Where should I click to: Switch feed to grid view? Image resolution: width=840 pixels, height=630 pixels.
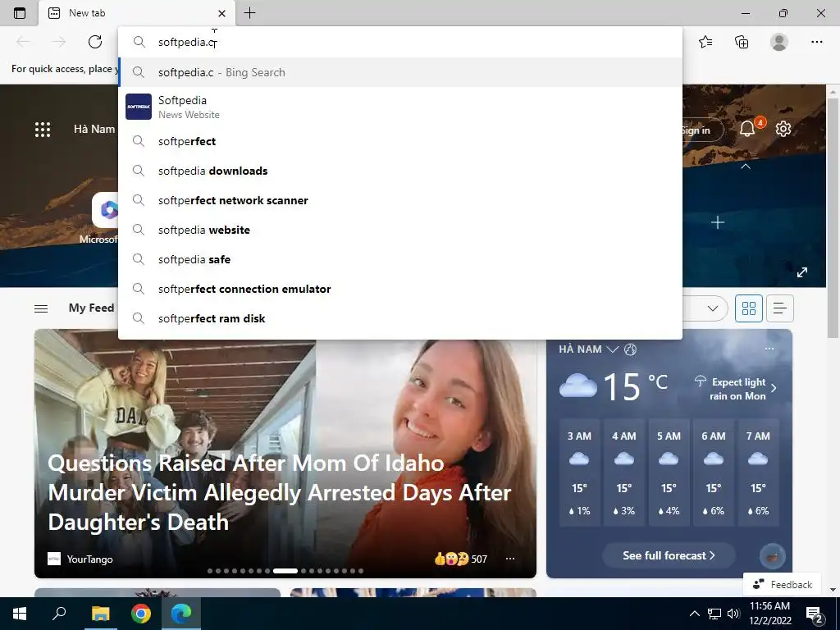tap(748, 308)
